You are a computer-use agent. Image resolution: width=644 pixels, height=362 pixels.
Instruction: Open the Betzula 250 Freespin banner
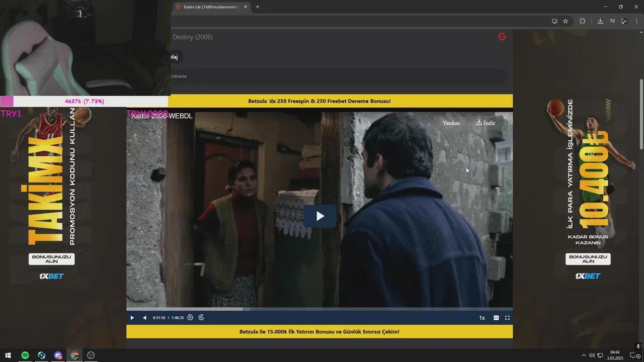pos(319,101)
